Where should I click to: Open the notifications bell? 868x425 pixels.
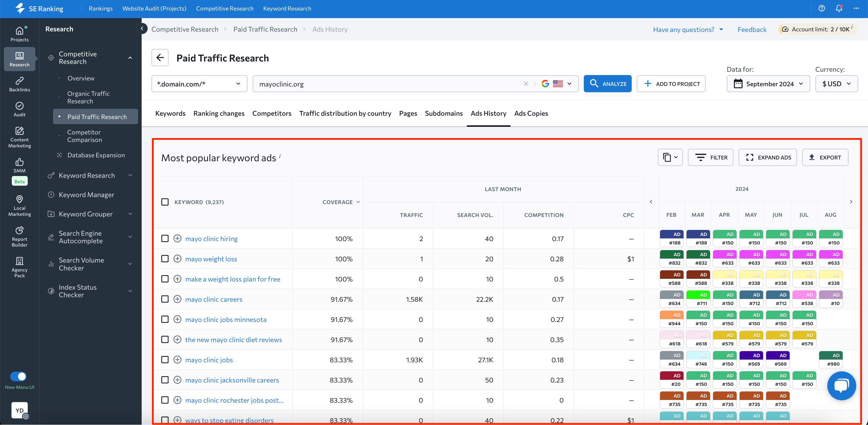click(x=839, y=8)
